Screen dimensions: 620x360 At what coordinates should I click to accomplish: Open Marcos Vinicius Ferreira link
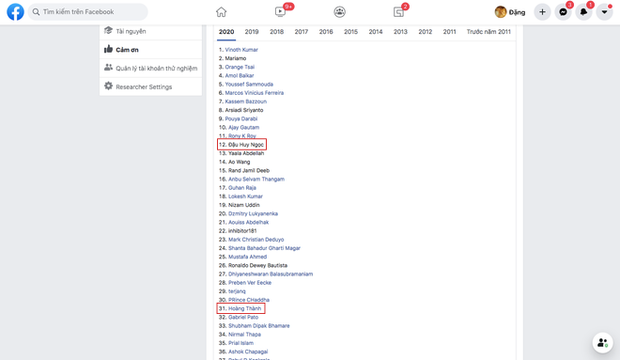254,93
